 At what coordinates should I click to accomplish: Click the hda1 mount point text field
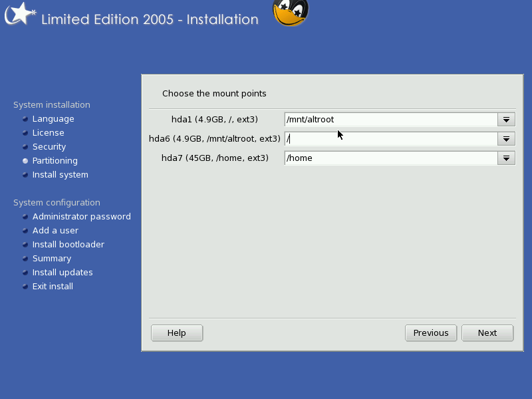pos(391,120)
